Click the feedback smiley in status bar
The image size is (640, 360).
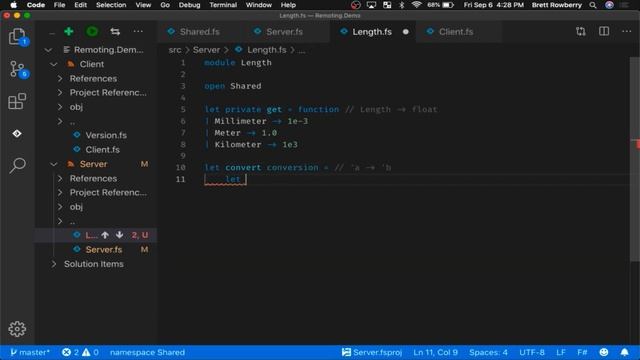click(604, 352)
